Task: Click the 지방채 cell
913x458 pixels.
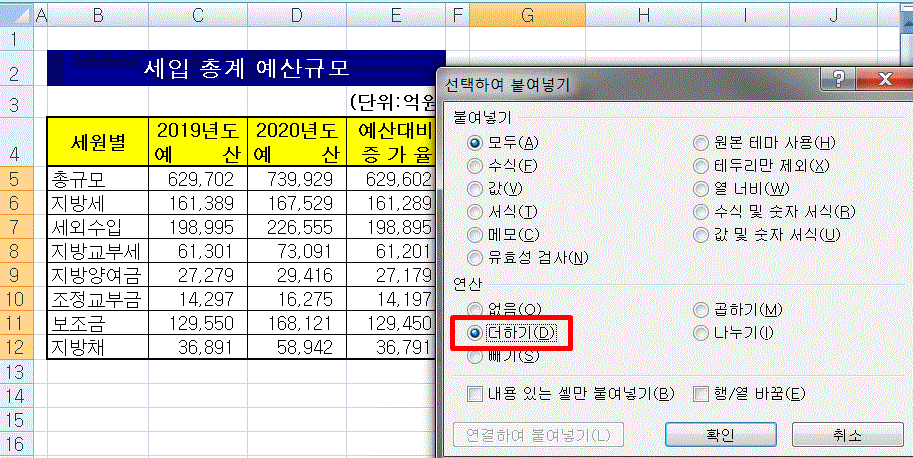Action: 98,347
